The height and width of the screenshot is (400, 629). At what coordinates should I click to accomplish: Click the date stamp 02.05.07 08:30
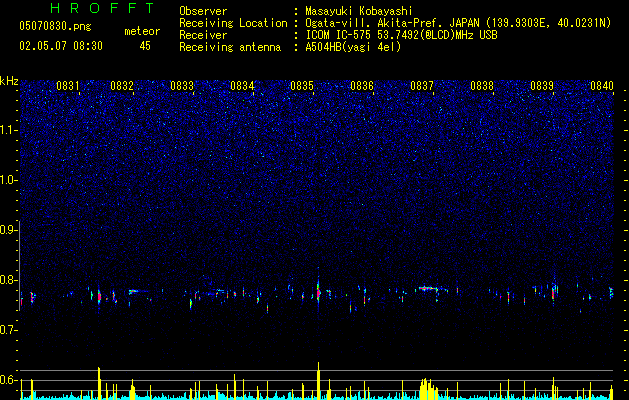pos(61,46)
